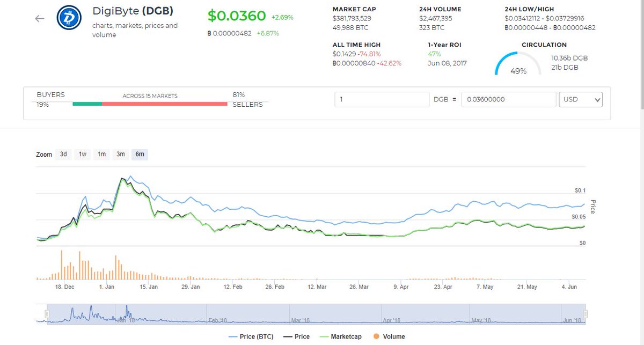The width and height of the screenshot is (644, 345).
Task: Select the 1m zoom range
Action: click(x=101, y=154)
